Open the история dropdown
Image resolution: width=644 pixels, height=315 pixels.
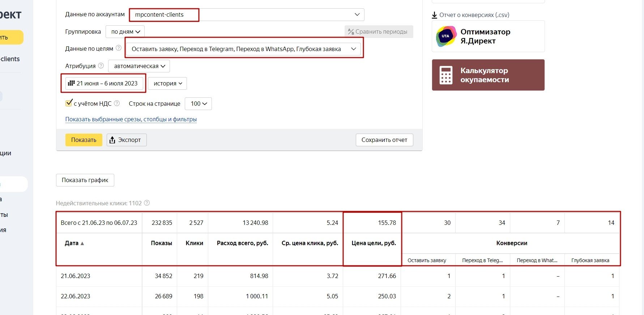click(167, 84)
